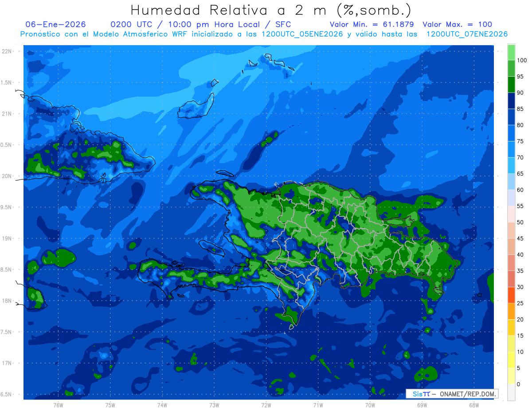Select the "10:00 pm Hora Local" text
Viewport: 532px width, 411px height.
(x=214, y=24)
